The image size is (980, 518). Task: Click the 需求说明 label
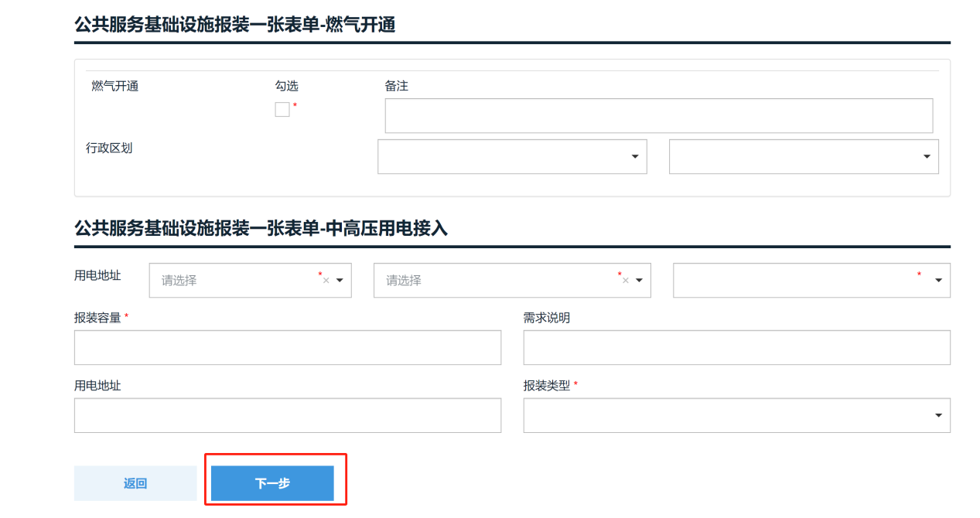pyautogui.click(x=547, y=318)
